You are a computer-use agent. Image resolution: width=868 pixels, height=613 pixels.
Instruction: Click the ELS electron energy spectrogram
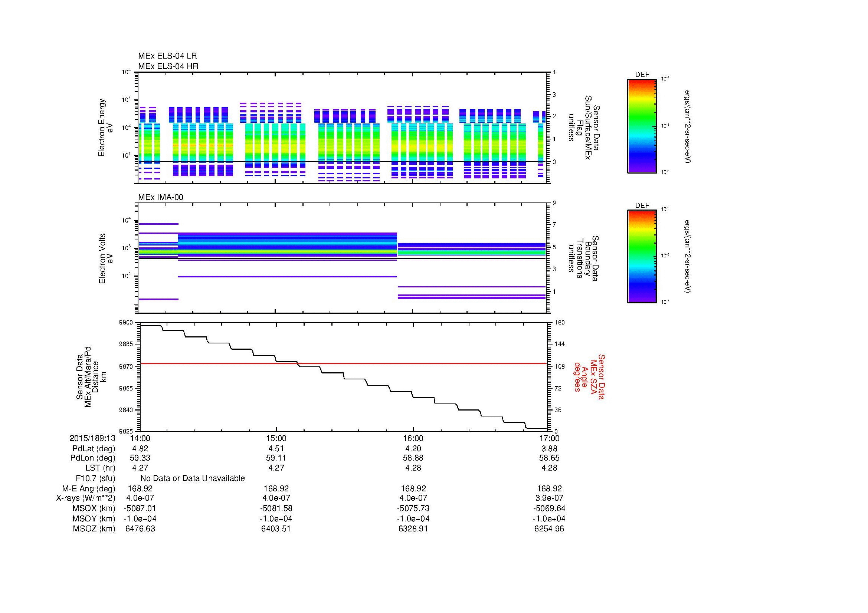343,128
